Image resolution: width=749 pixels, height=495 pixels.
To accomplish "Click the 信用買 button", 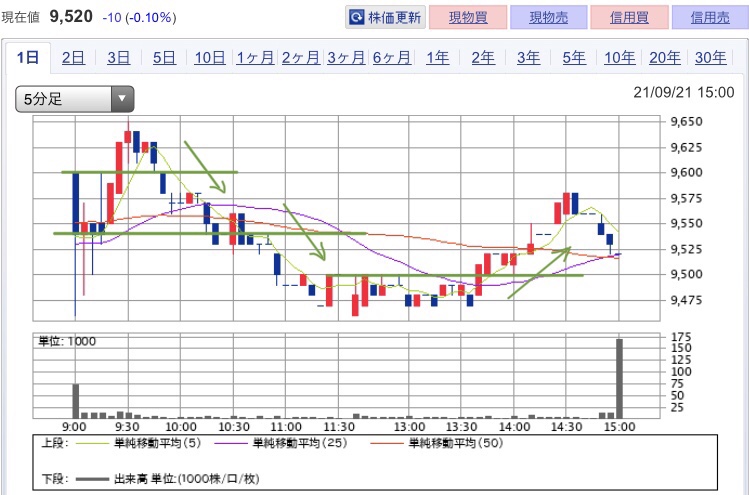I will click(x=629, y=18).
